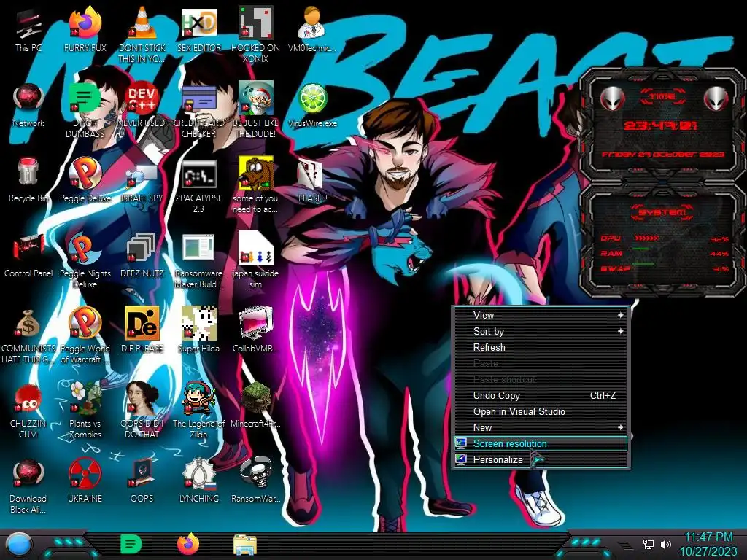Open the RansomWar skull icon
This screenshot has width=747, height=560.
(x=255, y=474)
